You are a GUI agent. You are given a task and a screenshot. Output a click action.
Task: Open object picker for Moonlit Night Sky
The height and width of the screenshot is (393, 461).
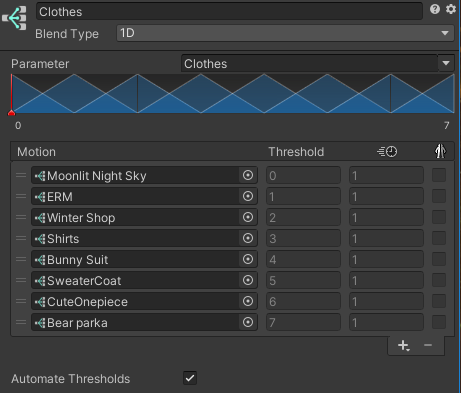(x=248, y=175)
